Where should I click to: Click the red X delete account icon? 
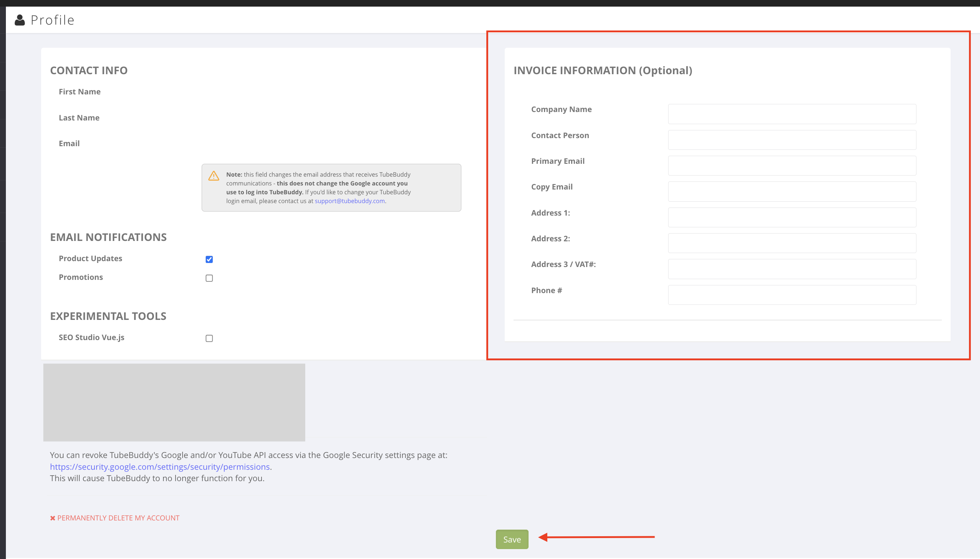click(x=53, y=518)
